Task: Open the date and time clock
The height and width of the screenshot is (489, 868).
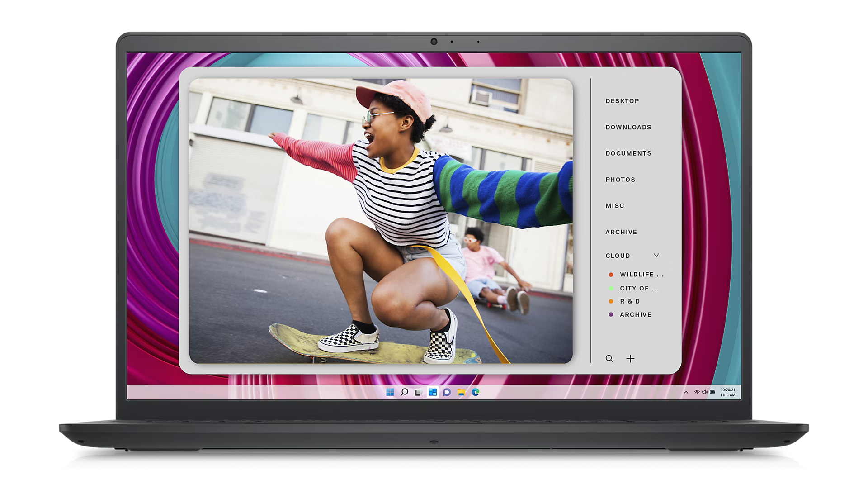Action: (727, 392)
